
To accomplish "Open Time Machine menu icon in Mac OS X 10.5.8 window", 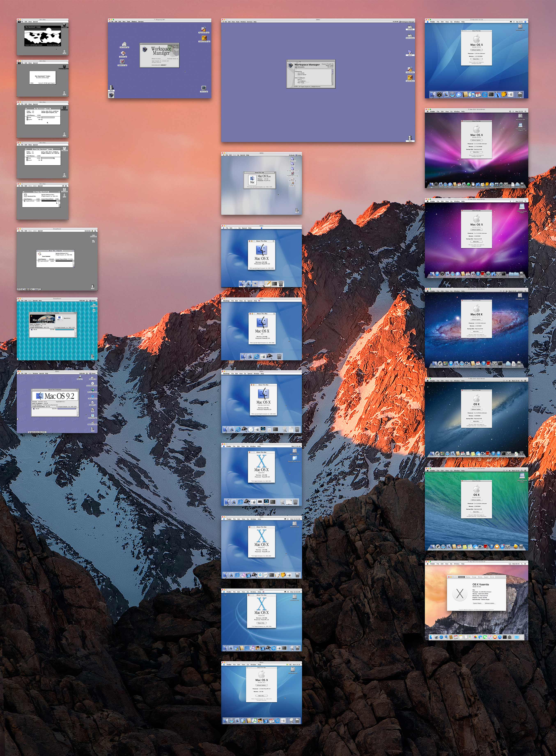I will (510, 112).
